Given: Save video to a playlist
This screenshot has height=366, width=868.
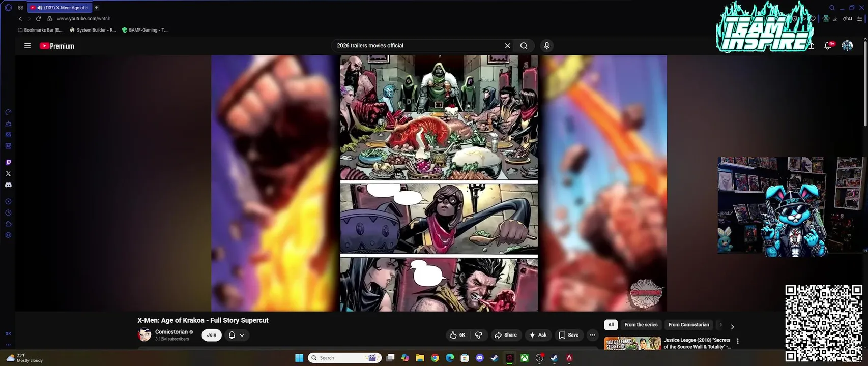Looking at the screenshot, I should tap(568, 335).
